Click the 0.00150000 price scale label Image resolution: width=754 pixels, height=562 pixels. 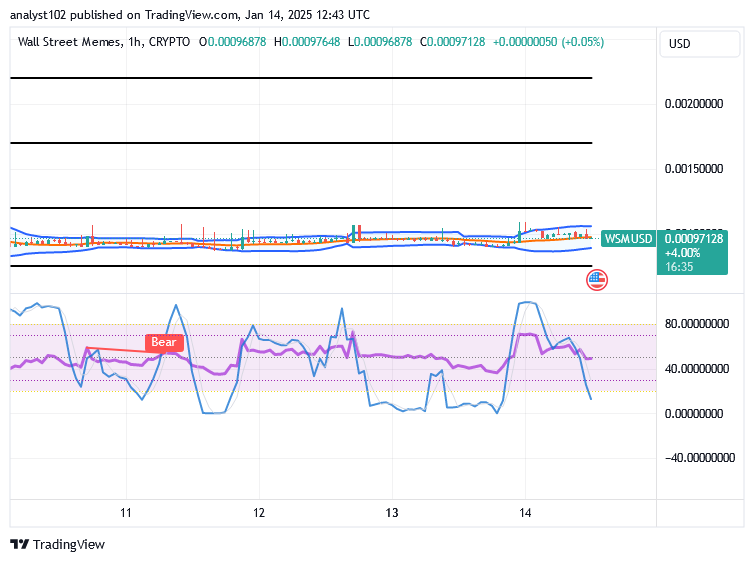coord(693,169)
